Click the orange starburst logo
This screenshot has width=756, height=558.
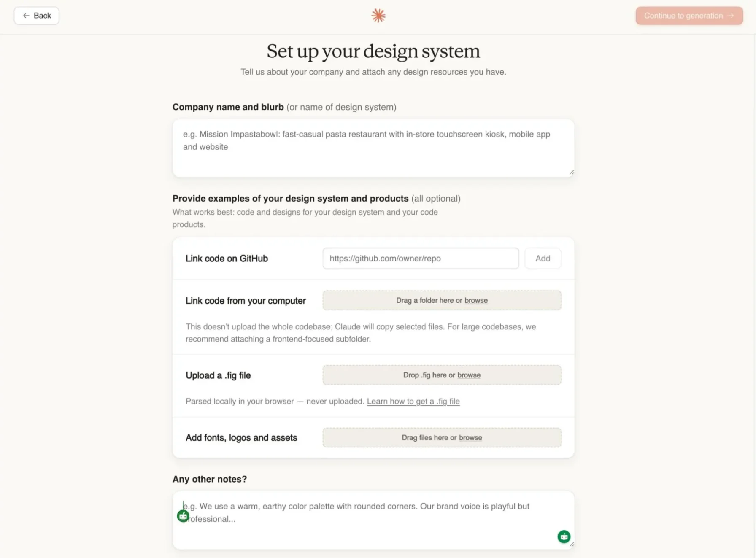click(x=378, y=16)
